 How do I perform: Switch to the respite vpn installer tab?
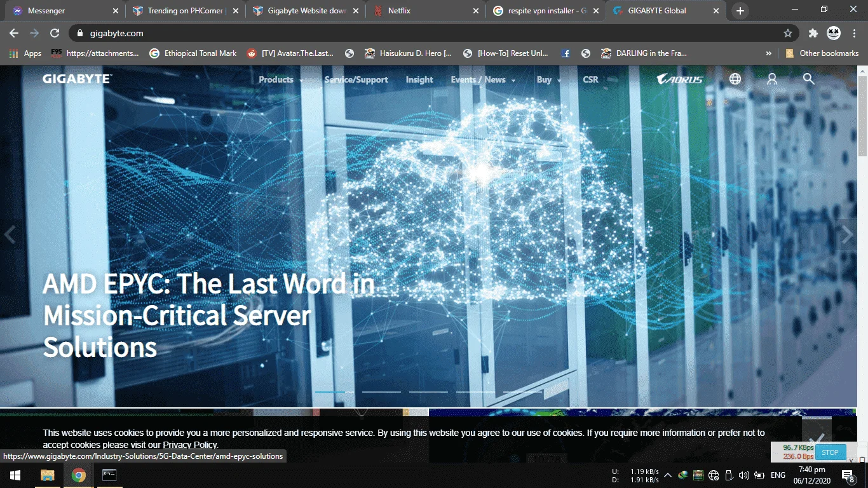coord(545,11)
